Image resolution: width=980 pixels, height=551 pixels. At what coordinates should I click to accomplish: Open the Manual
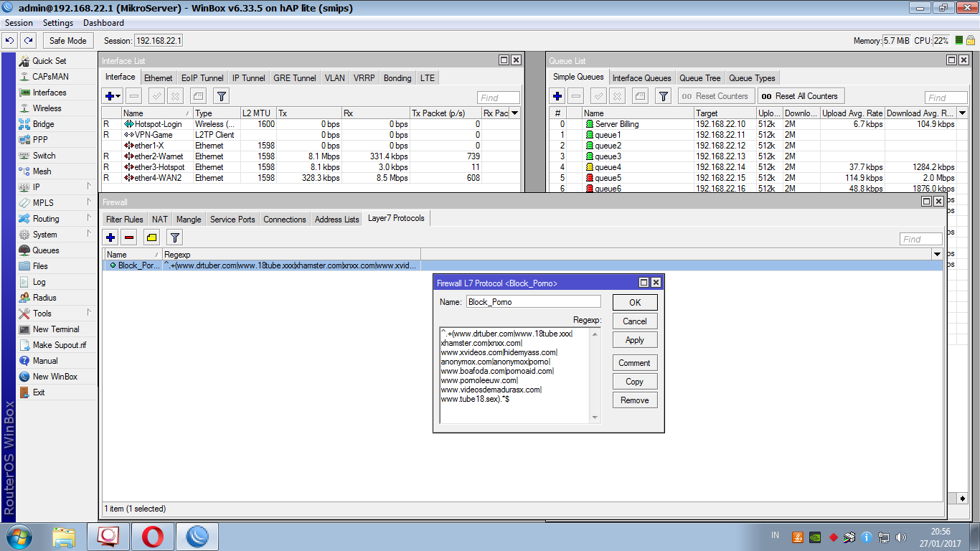coord(44,361)
